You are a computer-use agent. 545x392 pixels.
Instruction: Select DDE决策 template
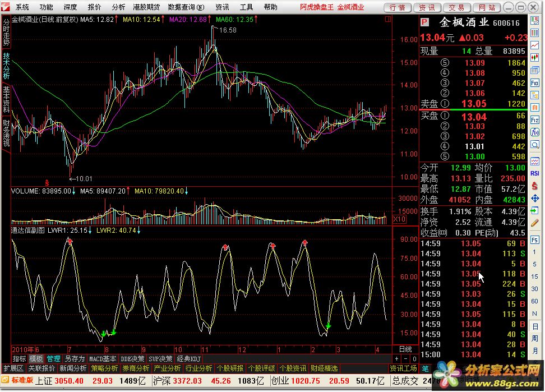(x=132, y=359)
